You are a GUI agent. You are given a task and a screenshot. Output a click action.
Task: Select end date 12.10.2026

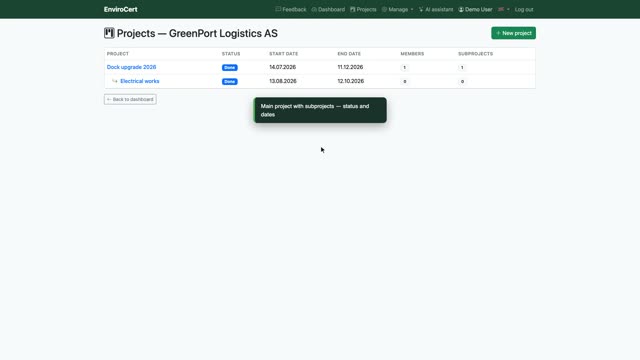(x=351, y=81)
